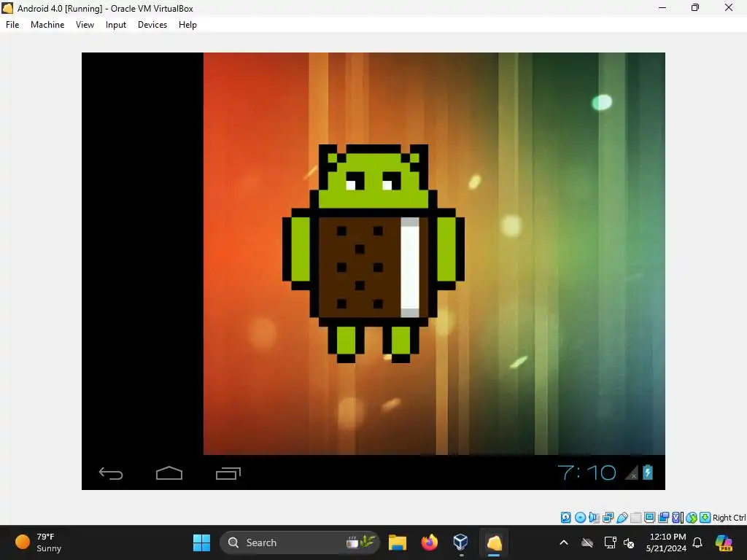Tap the Android recent apps button
747x560 pixels.
(x=228, y=472)
